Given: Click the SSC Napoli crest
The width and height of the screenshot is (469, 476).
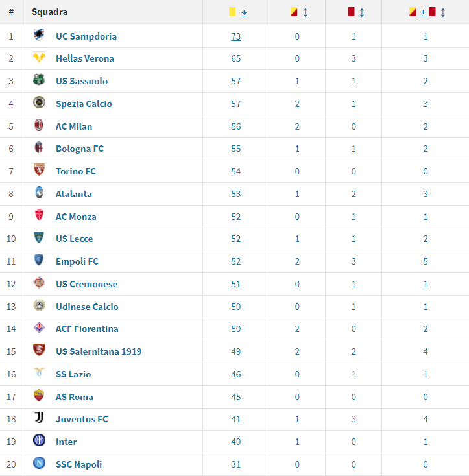Looking at the screenshot, I should (39, 463).
